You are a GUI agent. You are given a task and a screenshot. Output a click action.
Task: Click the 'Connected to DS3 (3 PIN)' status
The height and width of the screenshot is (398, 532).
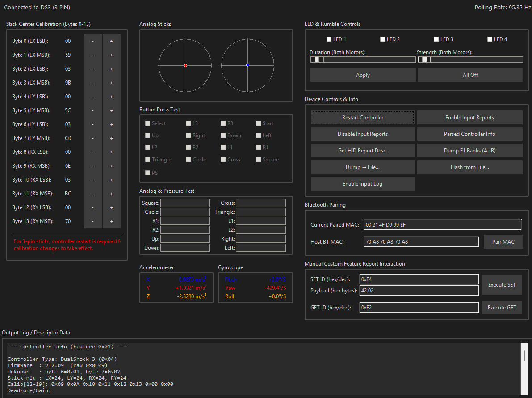37,8
